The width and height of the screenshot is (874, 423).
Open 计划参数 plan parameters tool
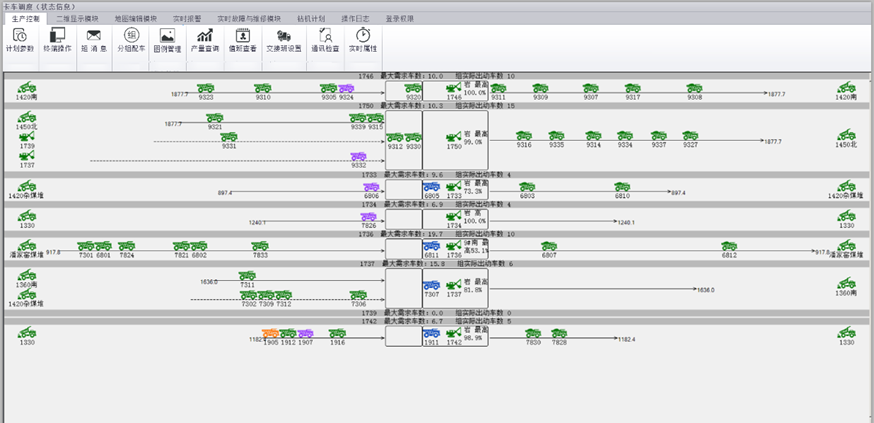19,40
